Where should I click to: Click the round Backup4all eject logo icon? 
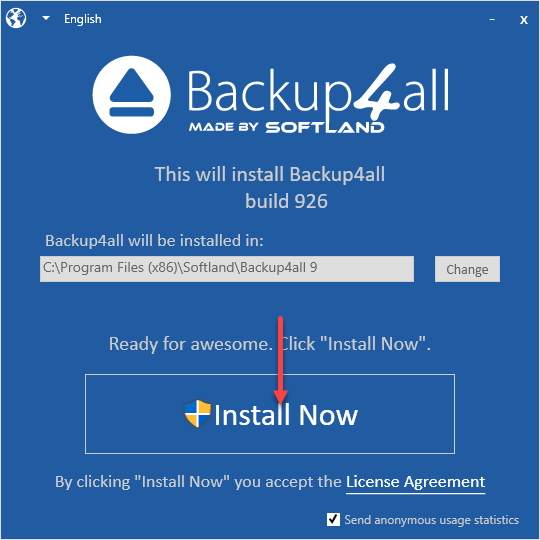(131, 95)
